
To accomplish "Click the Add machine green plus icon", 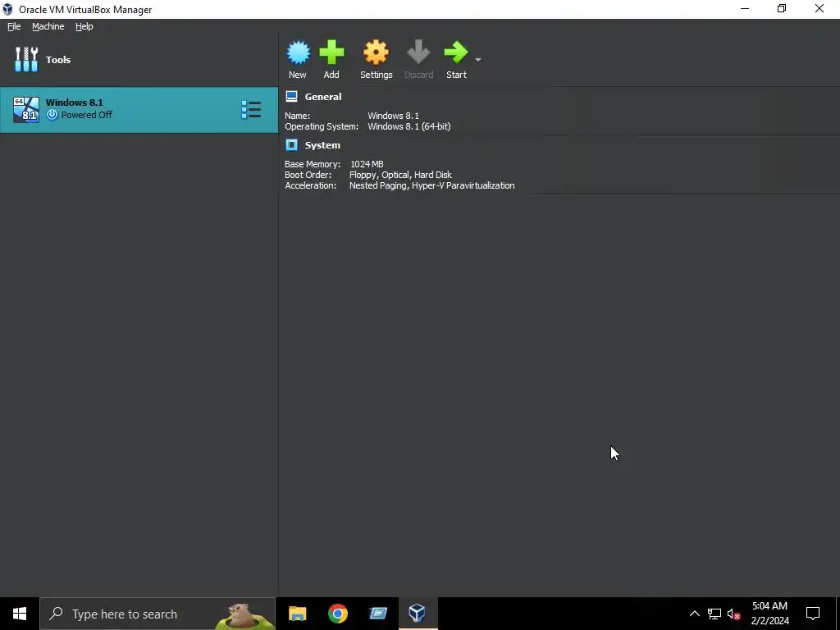I will point(331,52).
